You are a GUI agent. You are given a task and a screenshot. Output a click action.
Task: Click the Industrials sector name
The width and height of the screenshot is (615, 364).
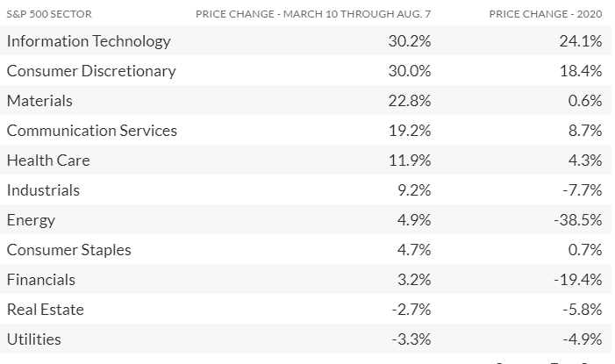43,190
